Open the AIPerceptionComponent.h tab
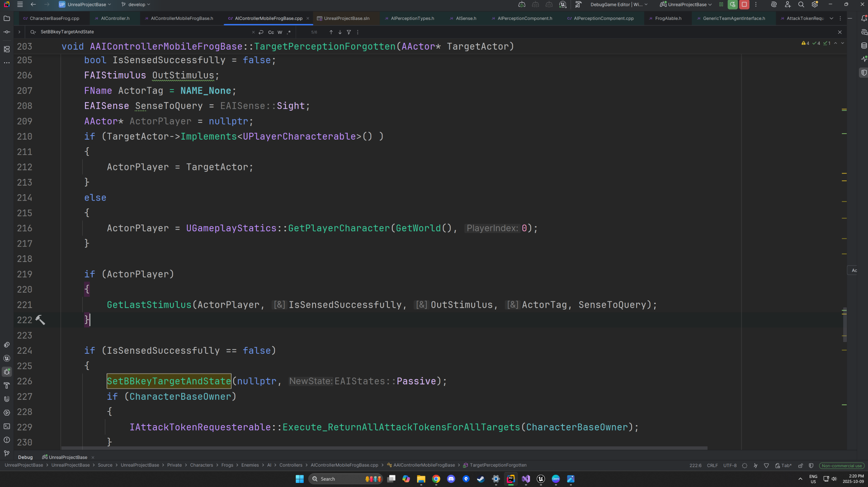868x487 pixels. click(x=524, y=19)
